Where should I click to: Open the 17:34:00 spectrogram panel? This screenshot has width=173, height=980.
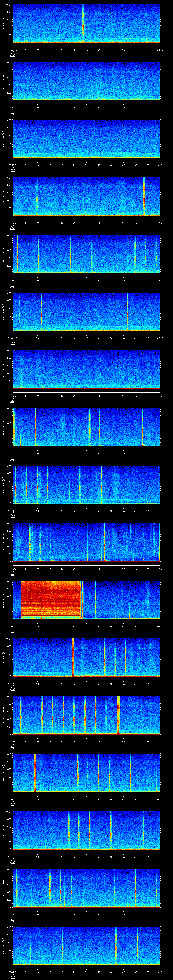(86, 81)
